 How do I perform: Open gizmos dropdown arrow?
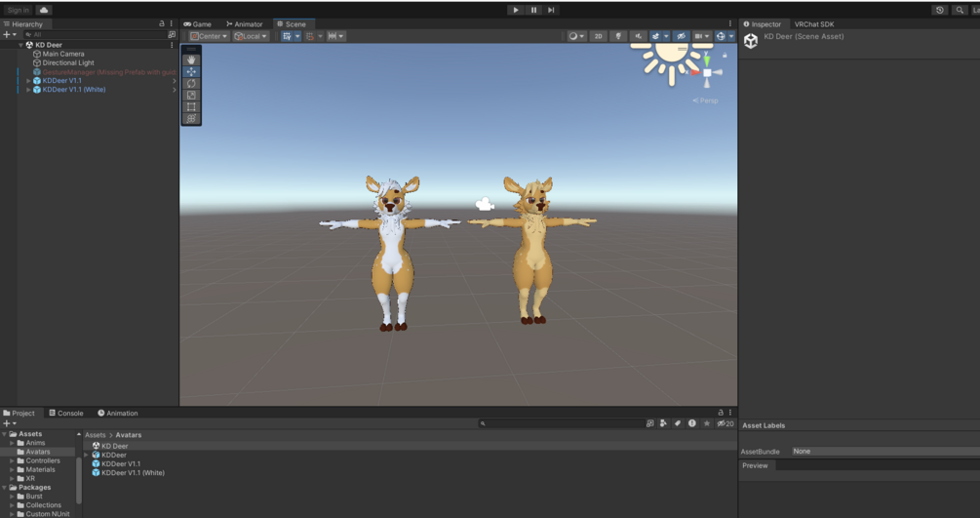pos(731,36)
